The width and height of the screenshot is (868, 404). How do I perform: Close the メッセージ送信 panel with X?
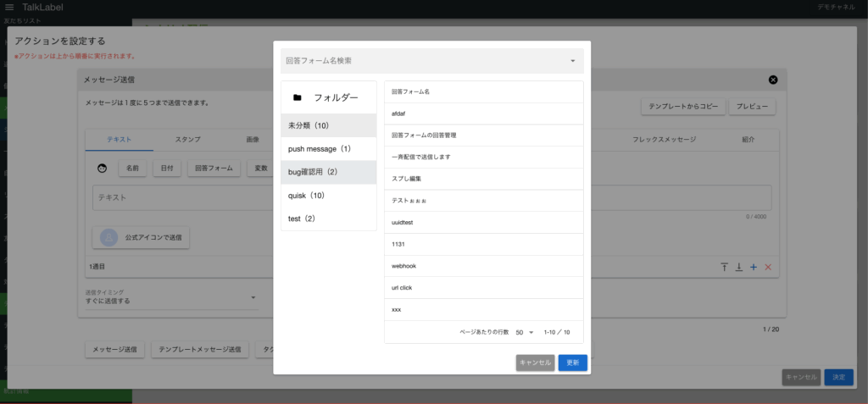pos(772,80)
